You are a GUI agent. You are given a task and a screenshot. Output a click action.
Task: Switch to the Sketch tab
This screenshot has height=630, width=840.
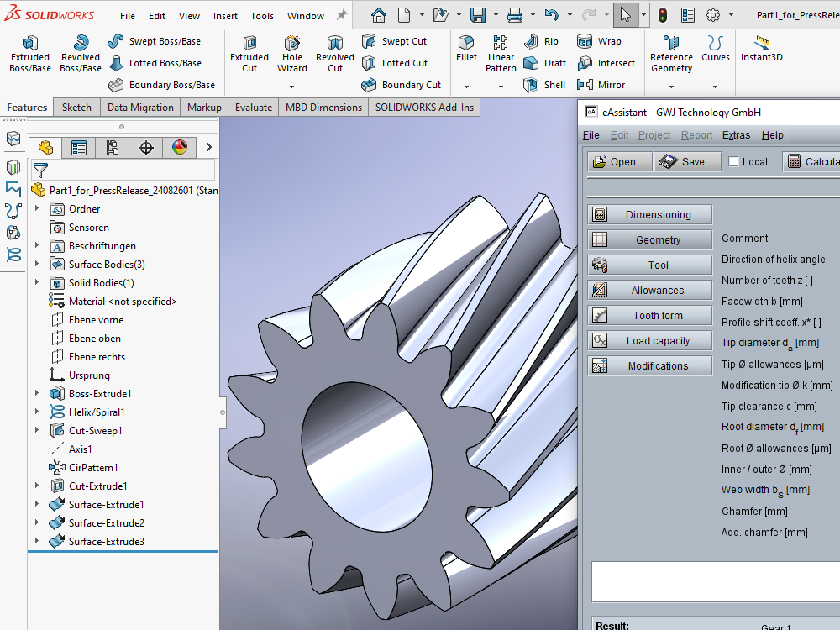(x=76, y=108)
